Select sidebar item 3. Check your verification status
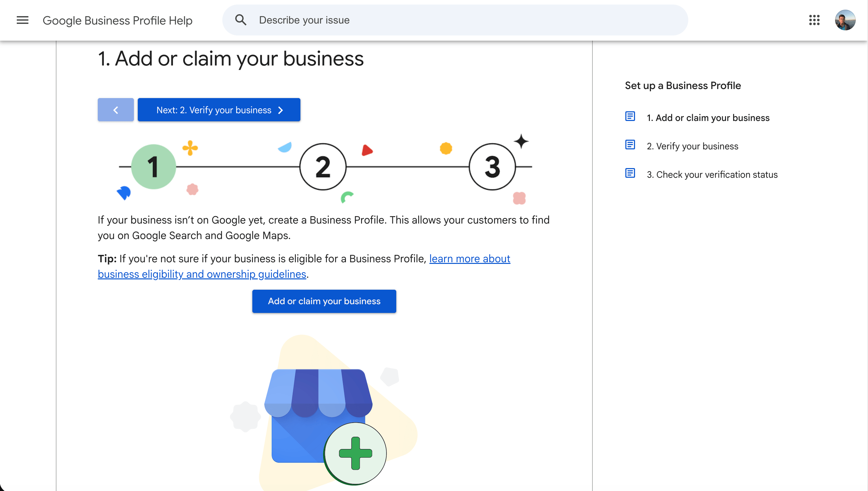This screenshot has height=491, width=868. click(712, 174)
